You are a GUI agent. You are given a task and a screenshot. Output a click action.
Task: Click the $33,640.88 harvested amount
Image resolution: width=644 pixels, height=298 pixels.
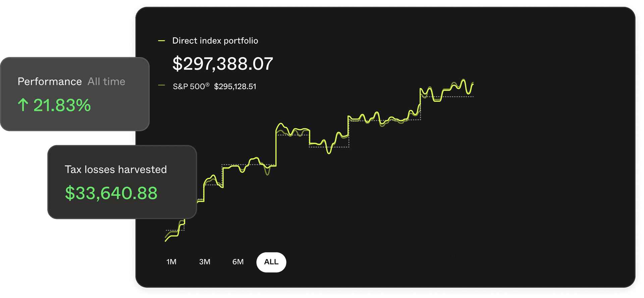pos(111,193)
